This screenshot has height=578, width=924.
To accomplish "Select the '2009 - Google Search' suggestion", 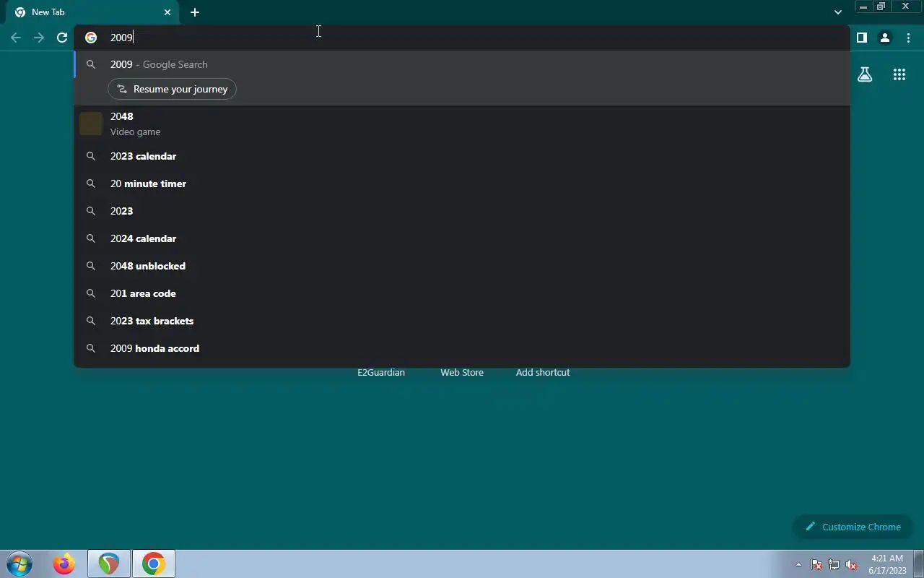I will pos(462,64).
